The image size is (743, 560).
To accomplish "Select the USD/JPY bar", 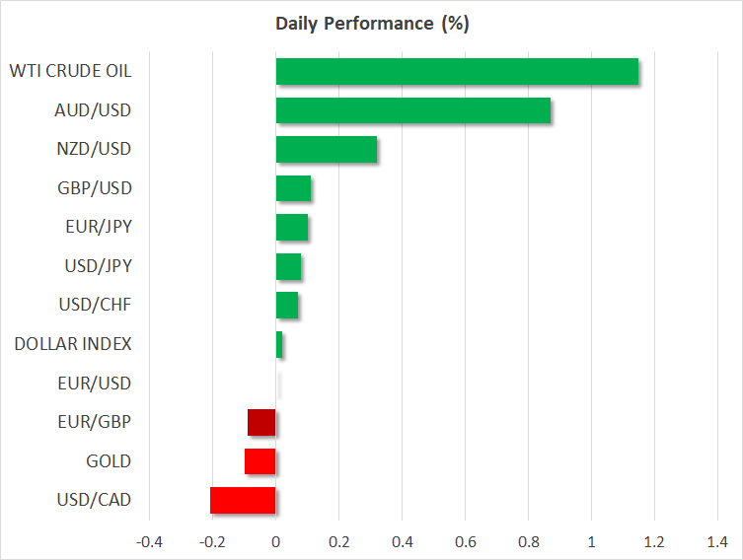I will click(288, 266).
